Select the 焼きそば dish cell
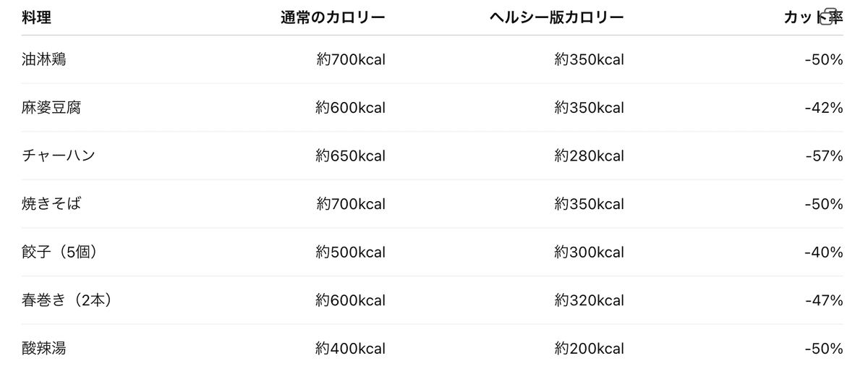 [x=51, y=204]
